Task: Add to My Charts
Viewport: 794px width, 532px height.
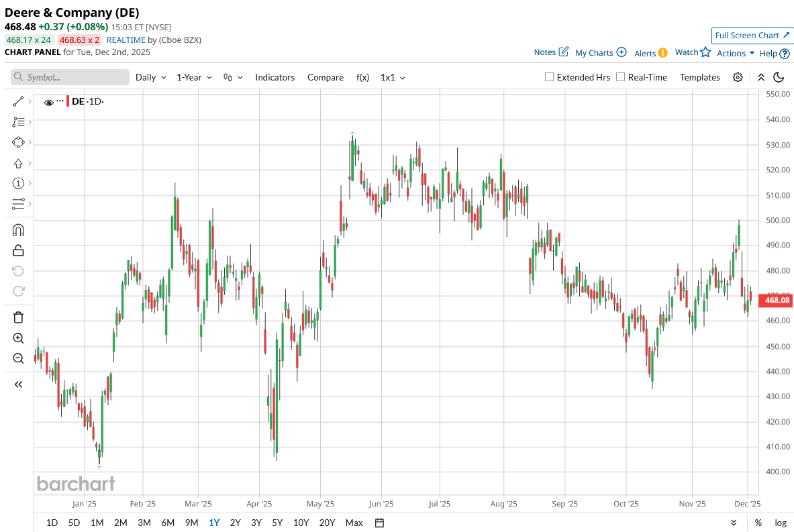Action: pos(601,52)
